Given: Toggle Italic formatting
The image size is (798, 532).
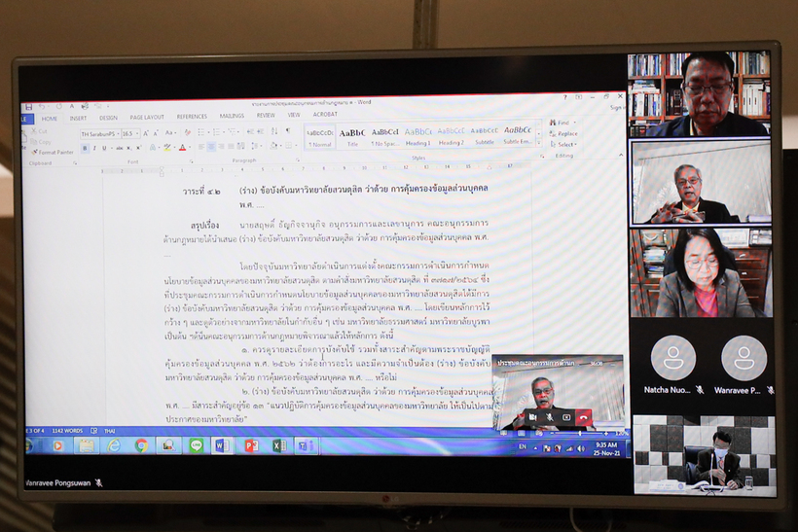Looking at the screenshot, I should click(94, 148).
